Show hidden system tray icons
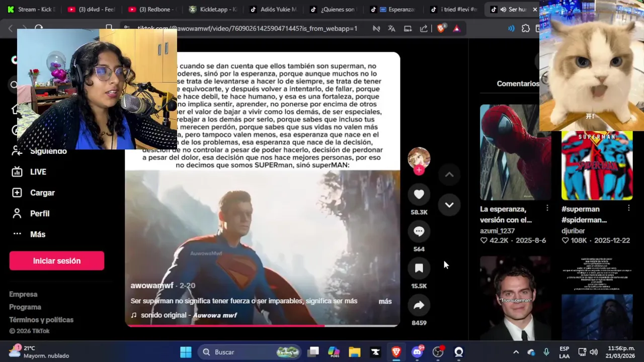The height and width of the screenshot is (362, 644). [x=516, y=352]
